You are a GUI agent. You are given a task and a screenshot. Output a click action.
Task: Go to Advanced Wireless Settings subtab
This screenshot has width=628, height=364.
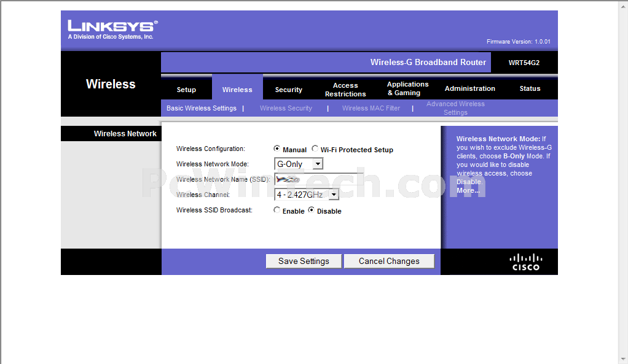[455, 108]
